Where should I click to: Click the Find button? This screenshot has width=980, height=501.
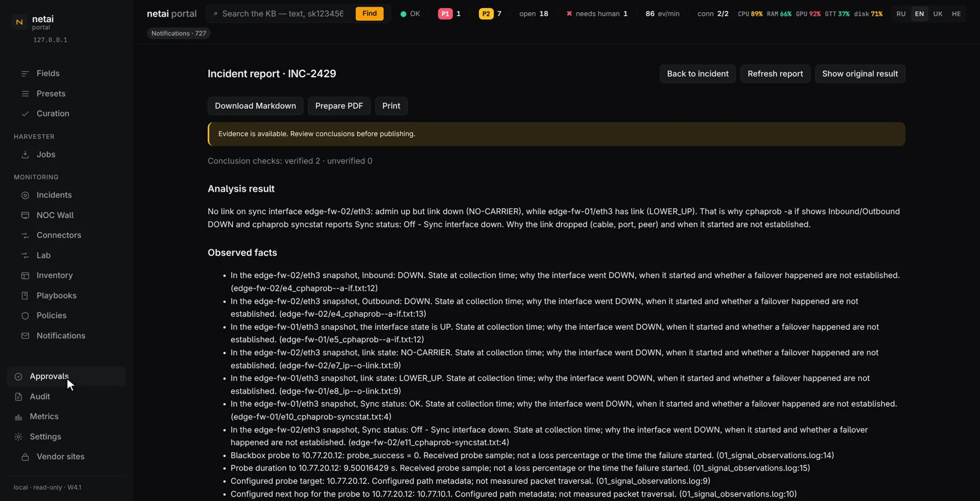(x=369, y=13)
